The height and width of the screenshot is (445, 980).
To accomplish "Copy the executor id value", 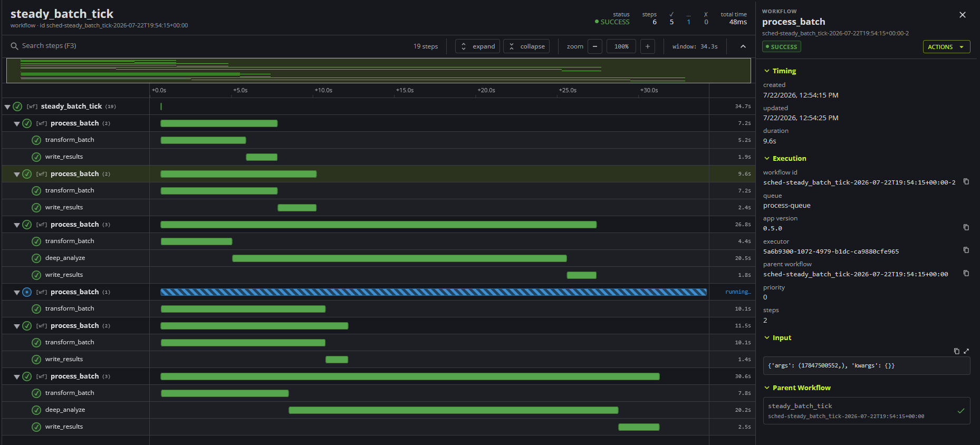I will [966, 250].
